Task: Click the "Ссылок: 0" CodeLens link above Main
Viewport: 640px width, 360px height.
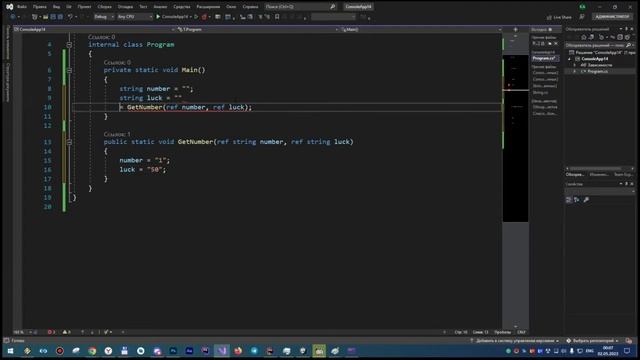Action: 117,62
